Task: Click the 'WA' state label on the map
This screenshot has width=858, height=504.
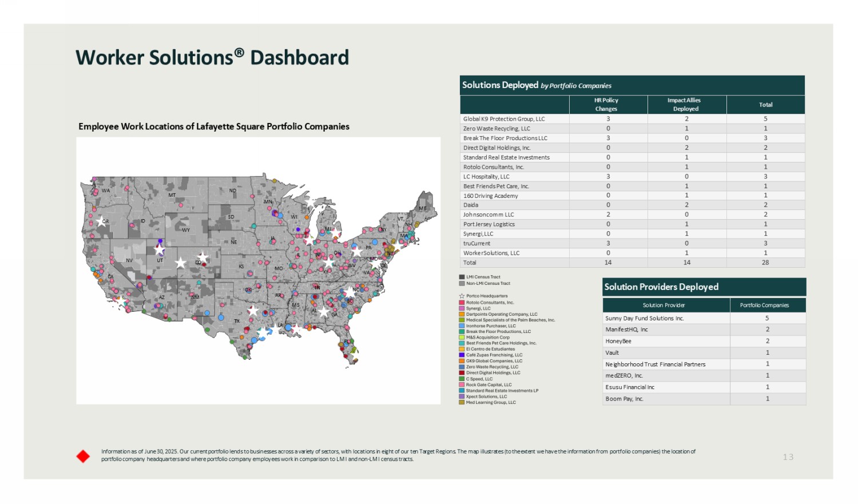Action: pyautogui.click(x=106, y=191)
